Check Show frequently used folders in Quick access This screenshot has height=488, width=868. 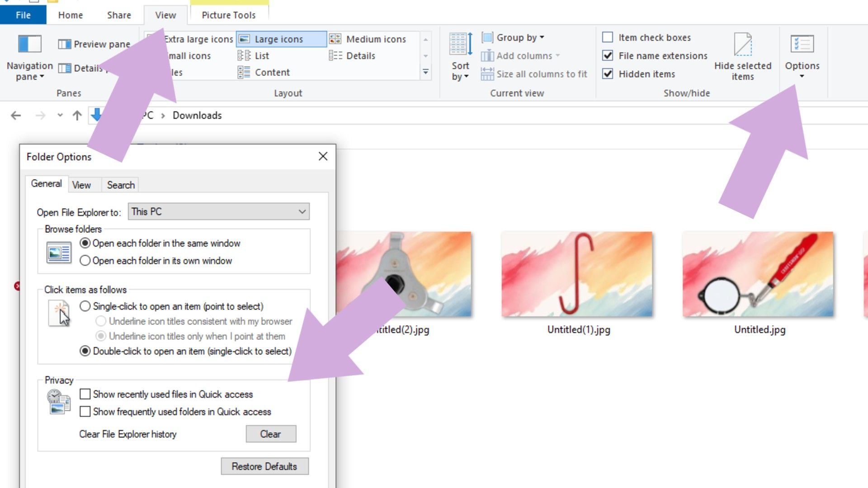pos(85,412)
